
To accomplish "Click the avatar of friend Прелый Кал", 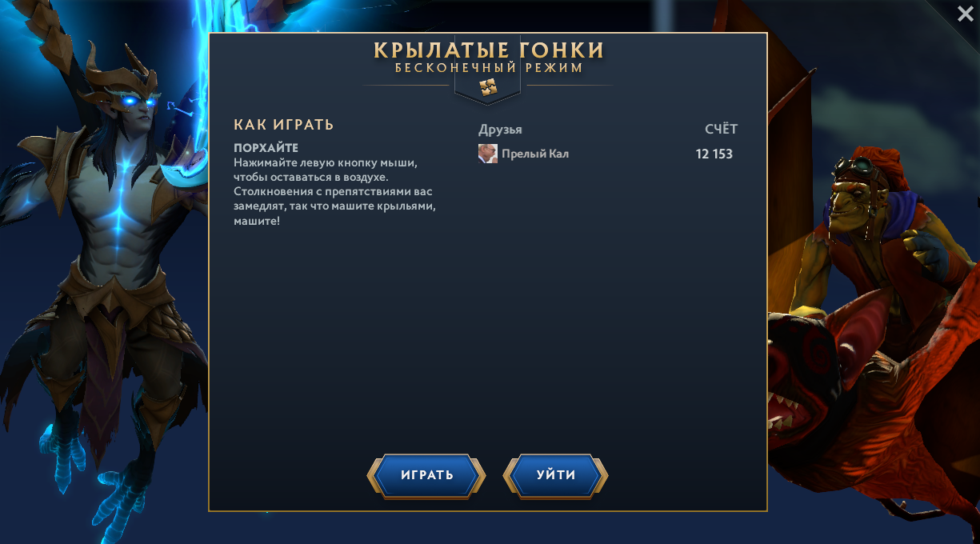I will [488, 154].
